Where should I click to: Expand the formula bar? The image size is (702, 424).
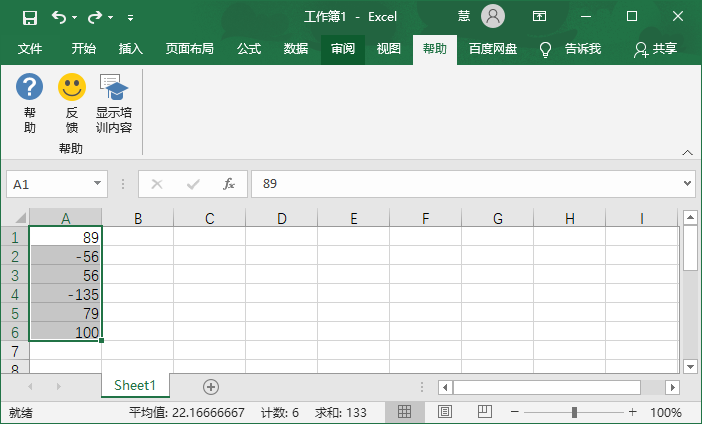tap(687, 184)
